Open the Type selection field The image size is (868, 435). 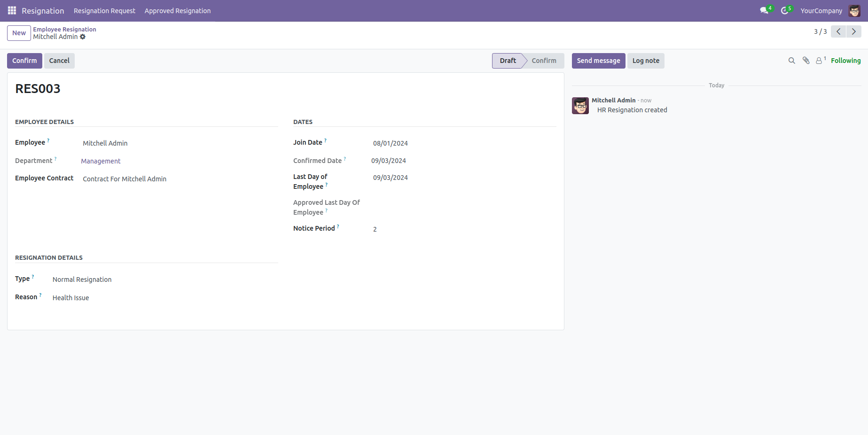(x=164, y=280)
